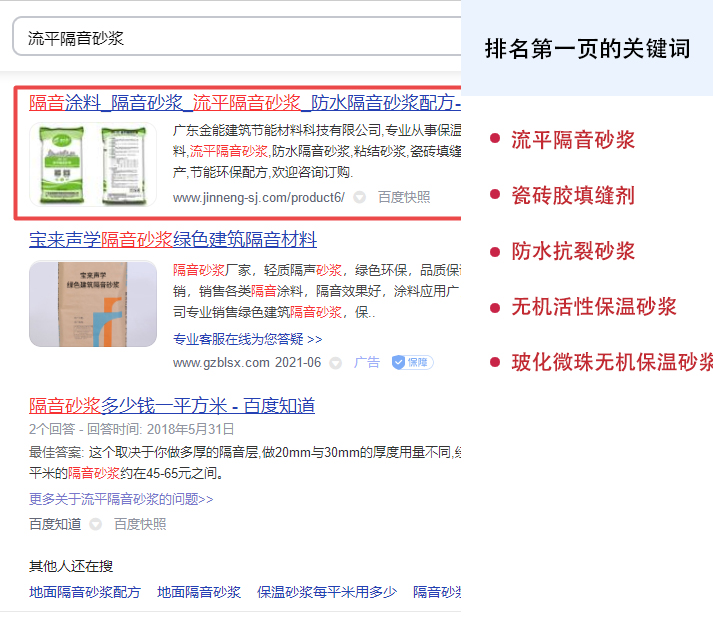Click keyword 瓷砖胶填缝剂 in the ranking list
Image resolution: width=713 pixels, height=637 pixels.
[572, 195]
